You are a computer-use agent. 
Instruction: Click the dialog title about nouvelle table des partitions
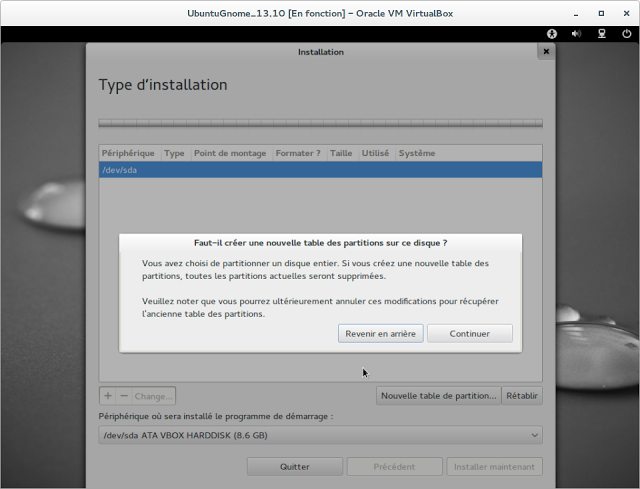point(320,243)
